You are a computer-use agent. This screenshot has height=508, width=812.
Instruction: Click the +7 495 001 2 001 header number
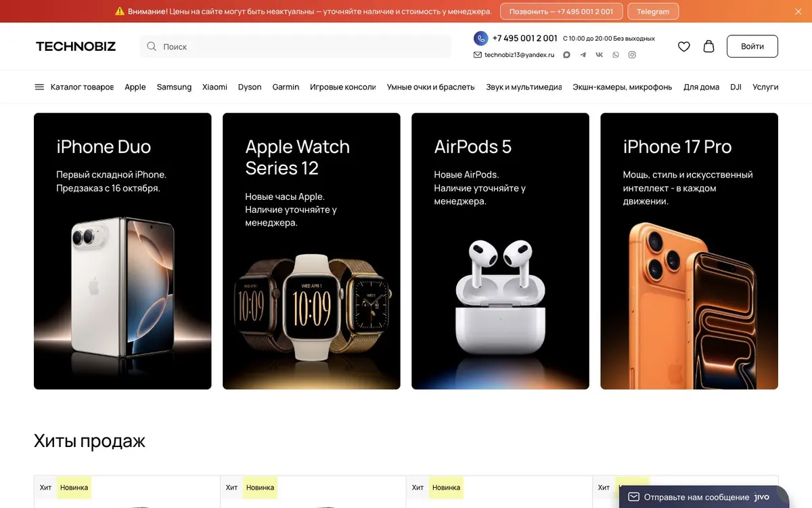[525, 38]
